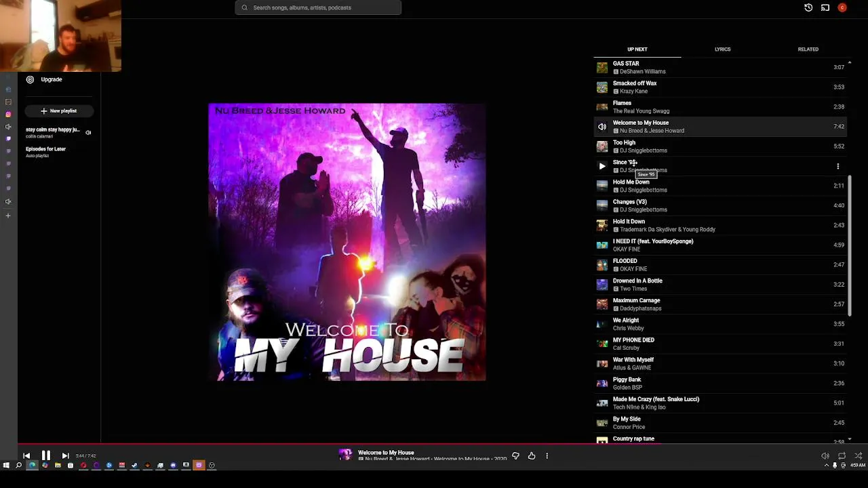Viewport: 868px width, 488px height.
Task: Click the now-playing speaker icon for Welcome to My House
Action: (x=602, y=127)
